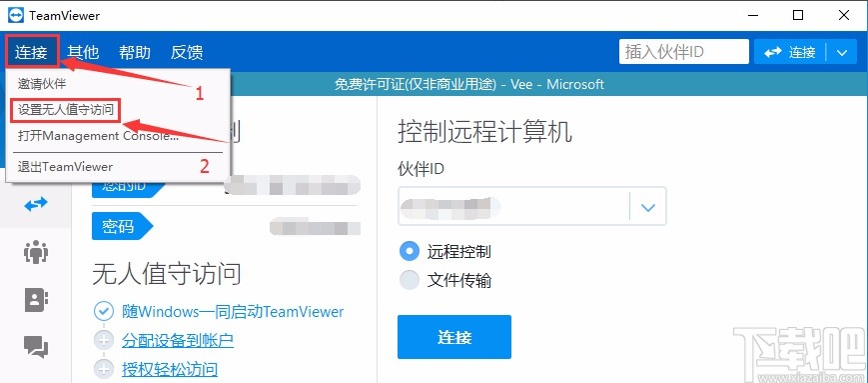Close the TeamViewer window
Image resolution: width=868 pixels, height=383 pixels.
coord(844,16)
